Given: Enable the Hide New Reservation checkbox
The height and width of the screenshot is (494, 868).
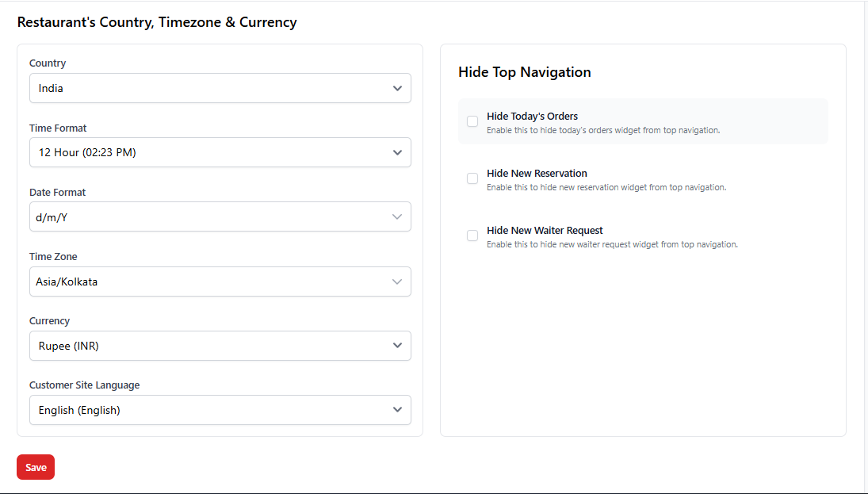Looking at the screenshot, I should [x=472, y=178].
